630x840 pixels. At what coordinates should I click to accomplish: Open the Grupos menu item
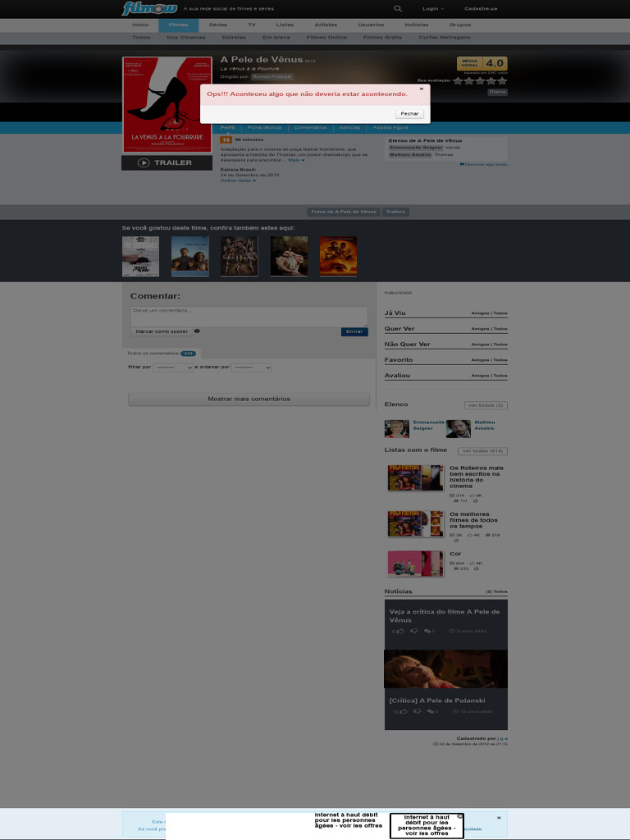[460, 25]
